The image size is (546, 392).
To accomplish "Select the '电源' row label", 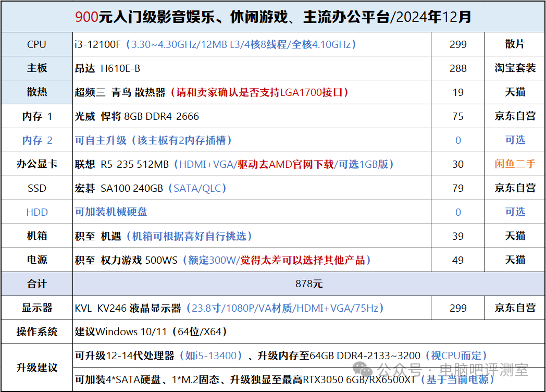I will tap(36, 260).
